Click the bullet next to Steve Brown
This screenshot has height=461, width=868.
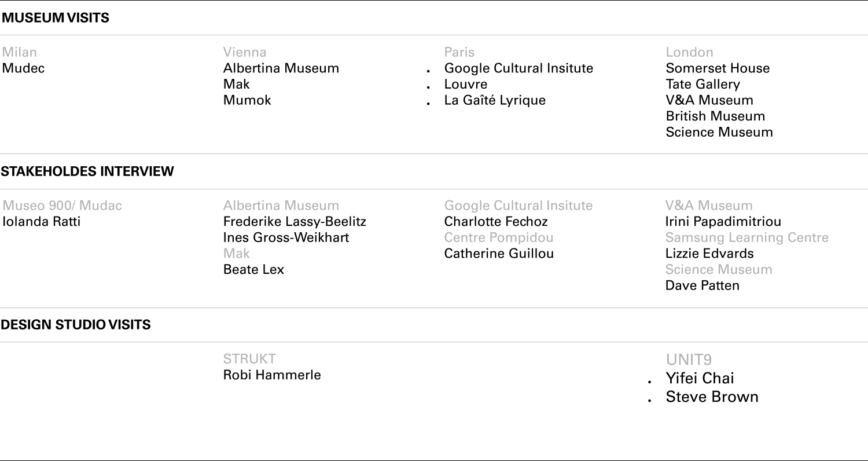pyautogui.click(x=650, y=401)
